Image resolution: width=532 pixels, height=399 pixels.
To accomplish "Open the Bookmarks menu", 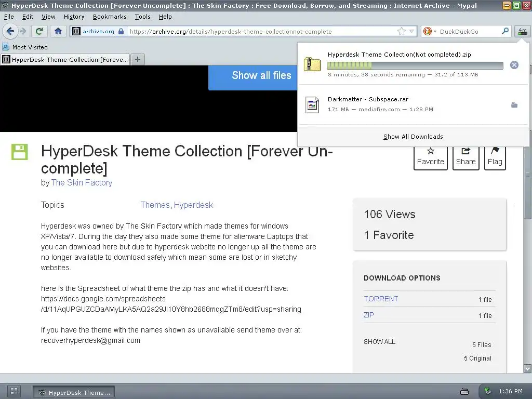I will tap(110, 17).
